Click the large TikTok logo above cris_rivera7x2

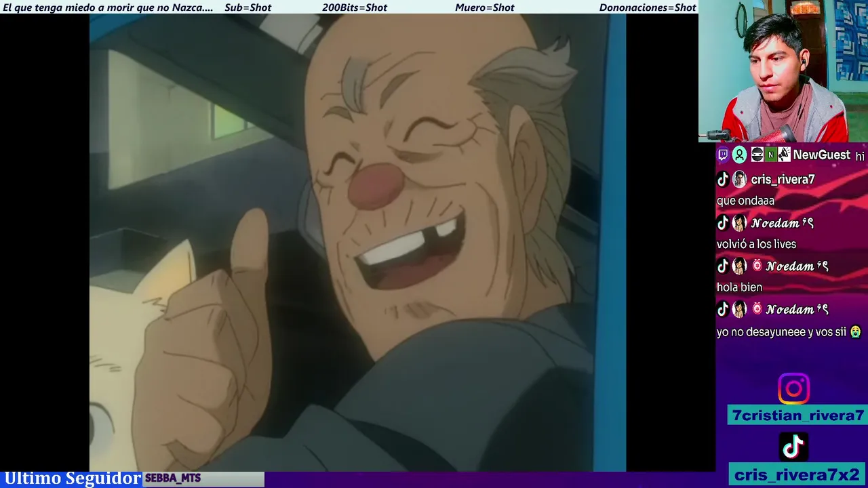tap(793, 447)
